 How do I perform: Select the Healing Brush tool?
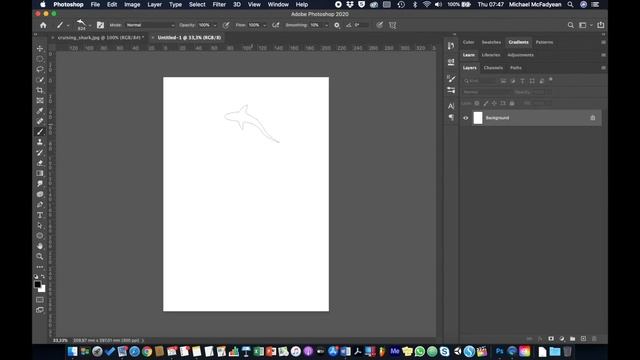click(x=40, y=121)
